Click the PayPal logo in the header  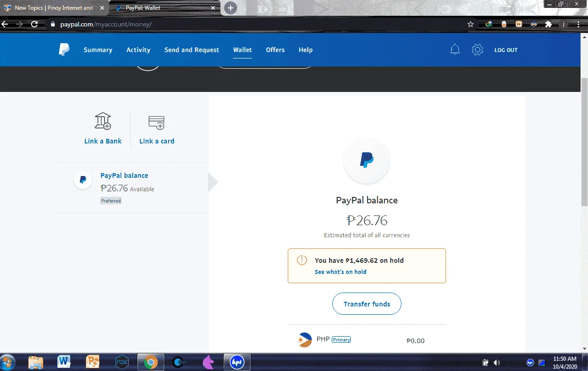[64, 50]
